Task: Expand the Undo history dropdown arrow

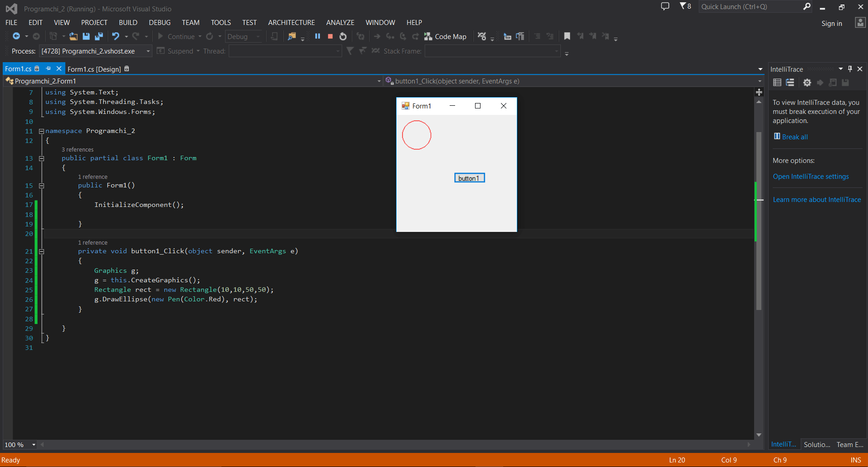Action: click(x=126, y=36)
